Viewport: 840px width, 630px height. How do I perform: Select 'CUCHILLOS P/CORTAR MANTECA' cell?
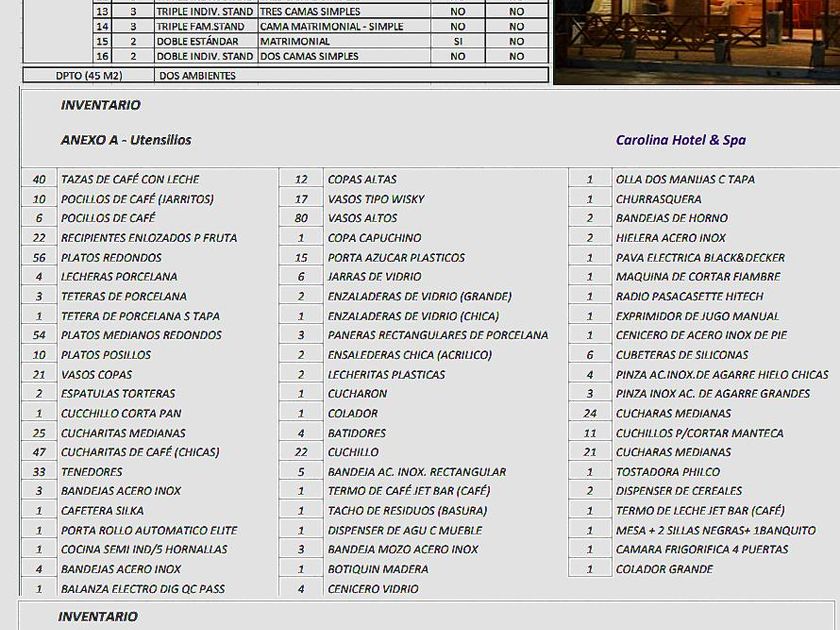pyautogui.click(x=699, y=433)
